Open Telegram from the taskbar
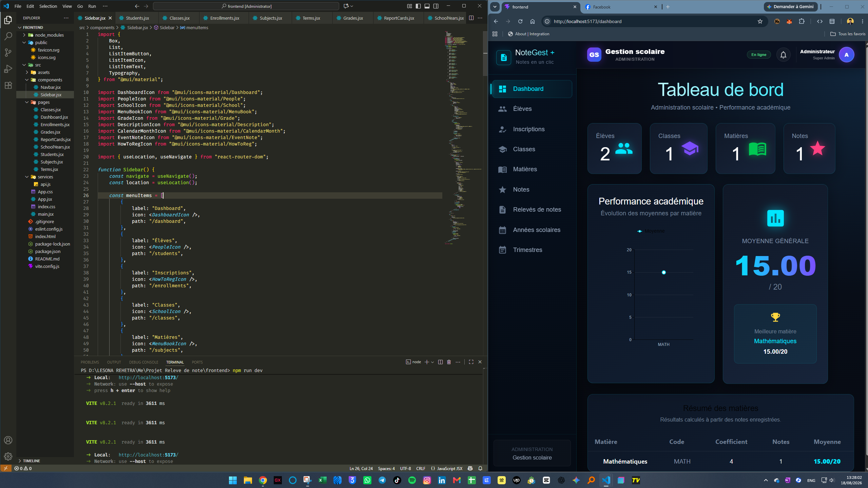Viewport: 868px width, 488px height. (382, 480)
